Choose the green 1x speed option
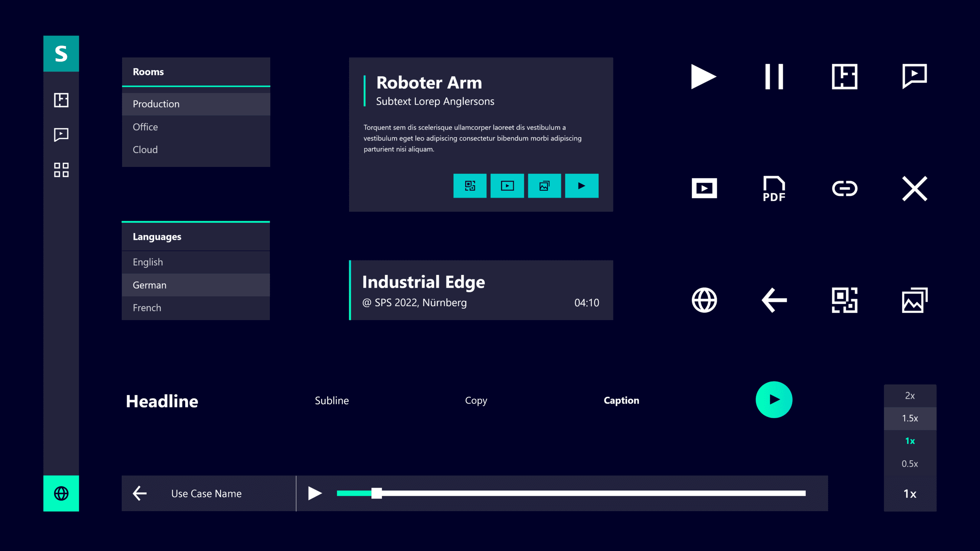 coord(910,441)
